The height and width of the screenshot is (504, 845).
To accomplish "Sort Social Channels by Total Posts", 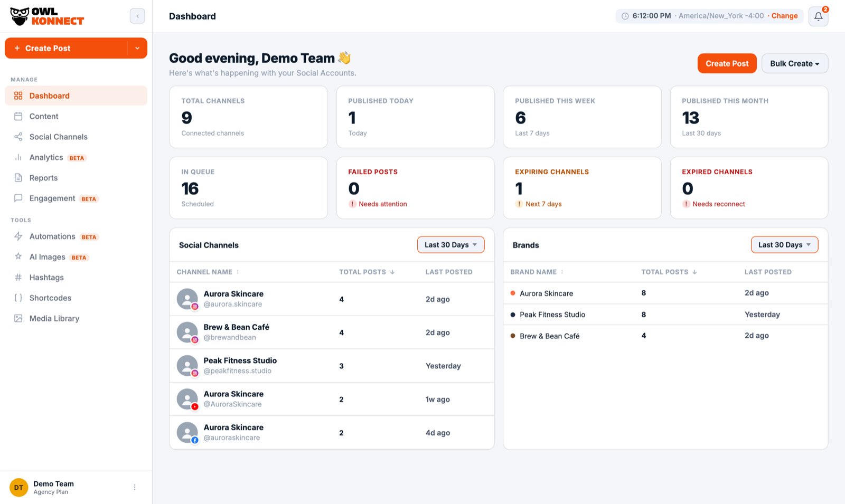I will click(367, 272).
